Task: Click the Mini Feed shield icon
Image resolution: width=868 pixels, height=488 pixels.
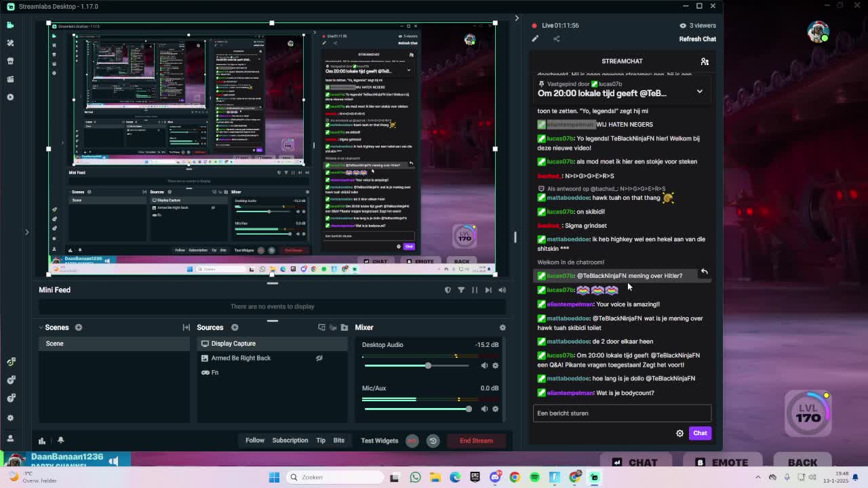Action: click(448, 290)
